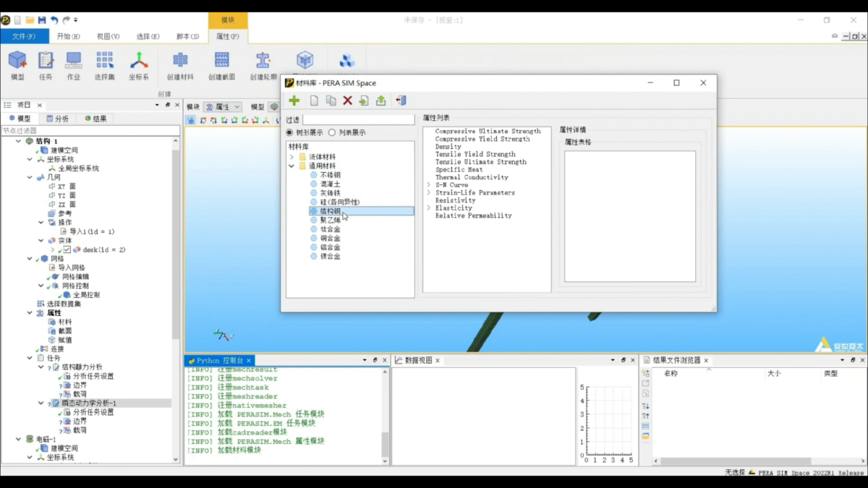This screenshot has height=488, width=868.
Task: Expand the Strain-Life Parameters property
Action: click(428, 193)
